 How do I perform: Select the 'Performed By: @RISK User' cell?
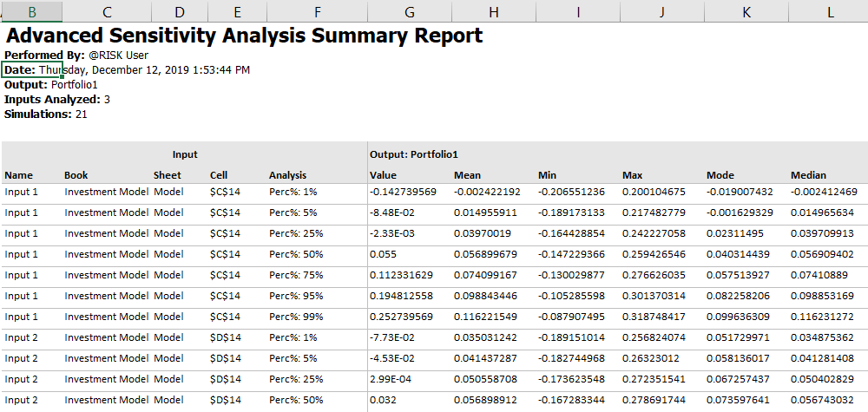(x=76, y=56)
